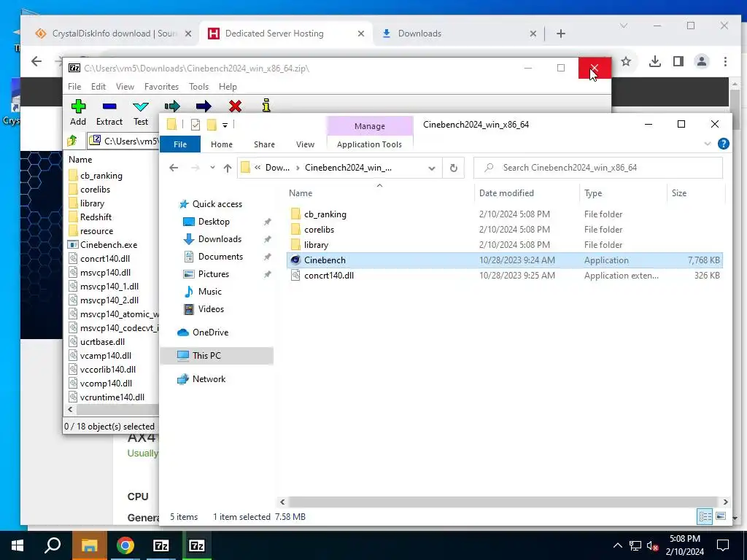The height and width of the screenshot is (560, 747).
Task: Open the 7-Zip File menu
Action: coord(74,87)
